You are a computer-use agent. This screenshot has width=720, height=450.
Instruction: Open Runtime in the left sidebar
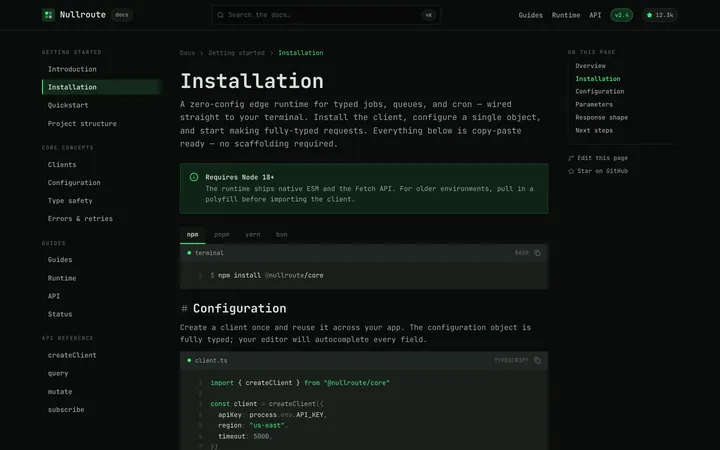point(62,278)
